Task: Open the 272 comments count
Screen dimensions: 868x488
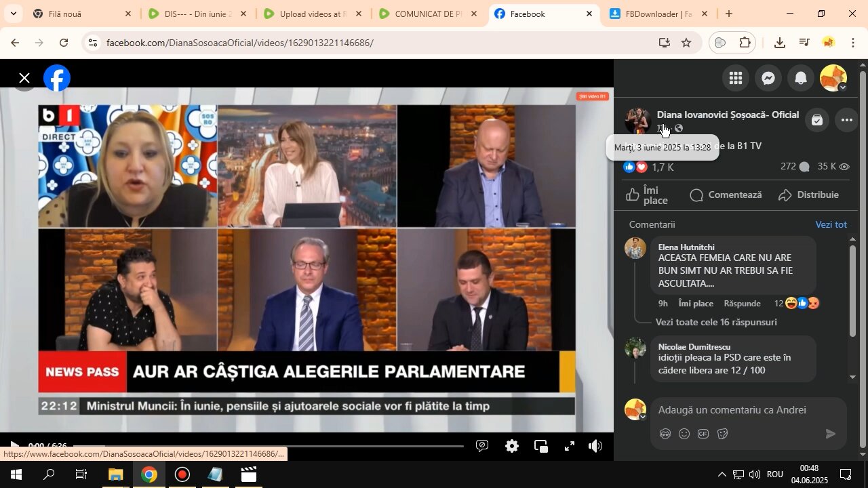Action: 795,167
